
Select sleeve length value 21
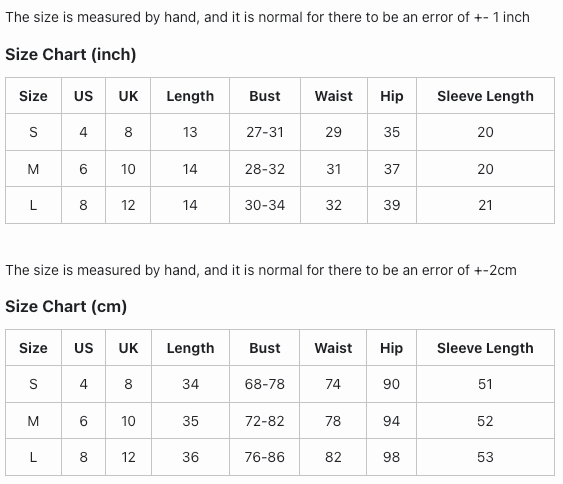coord(485,205)
